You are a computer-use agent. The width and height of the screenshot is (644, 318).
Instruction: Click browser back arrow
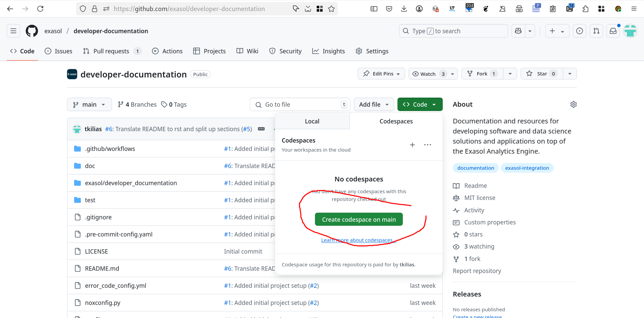click(10, 9)
